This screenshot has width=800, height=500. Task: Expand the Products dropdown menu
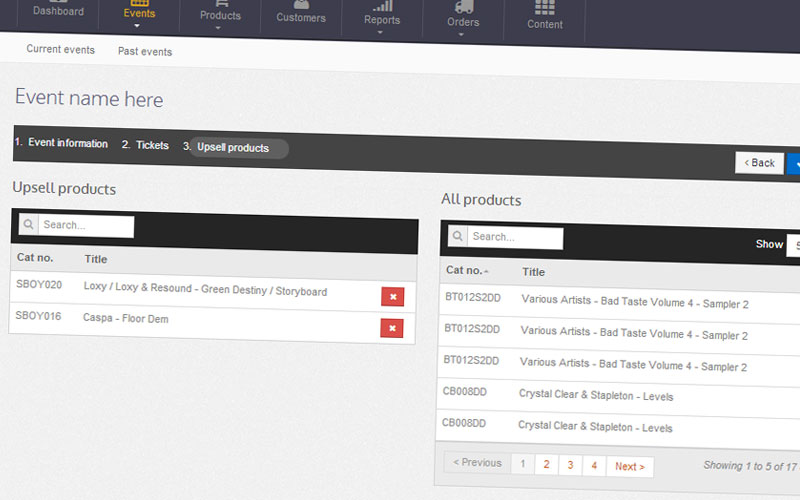pyautogui.click(x=220, y=16)
